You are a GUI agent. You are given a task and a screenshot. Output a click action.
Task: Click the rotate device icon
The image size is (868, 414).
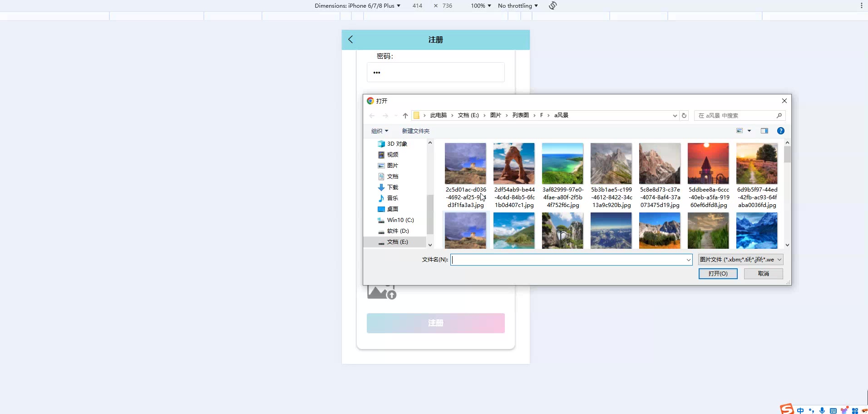(552, 5)
